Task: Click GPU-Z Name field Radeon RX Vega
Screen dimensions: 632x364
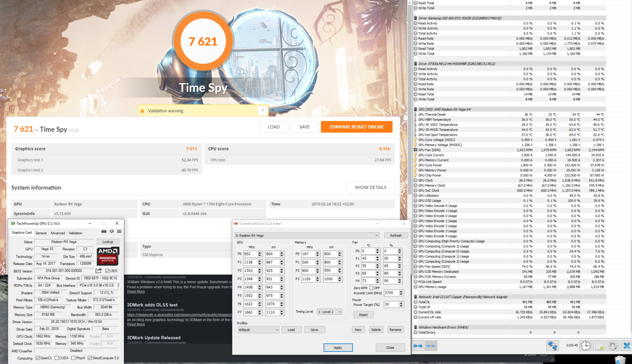Action: [64, 242]
